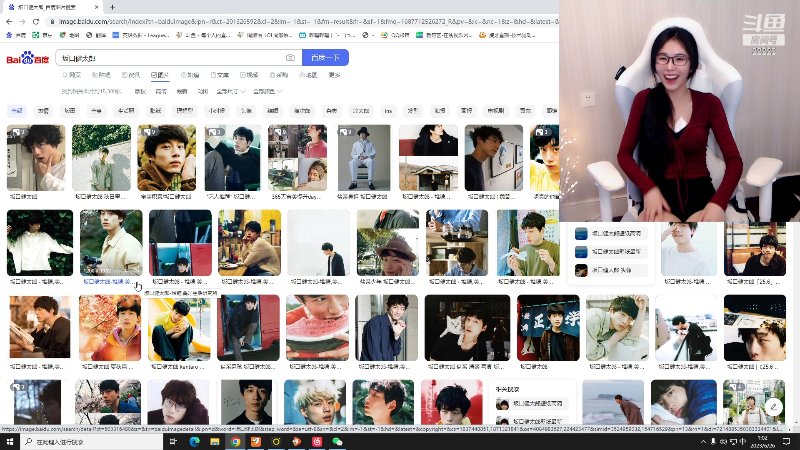The width and height of the screenshot is (800, 450).
Task: Click the globe bookmark icon in bookmarks bar
Action: [x=365, y=35]
